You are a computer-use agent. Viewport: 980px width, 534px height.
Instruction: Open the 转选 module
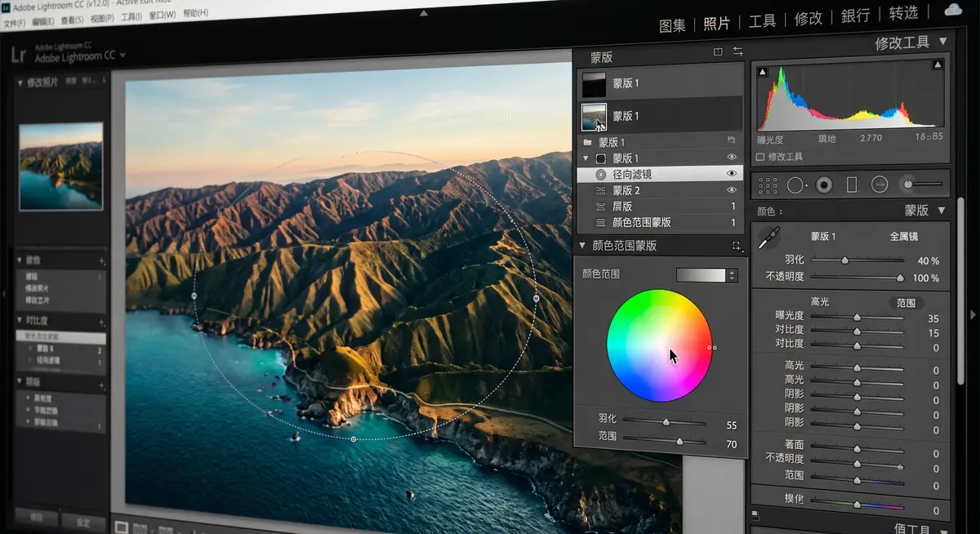(904, 13)
